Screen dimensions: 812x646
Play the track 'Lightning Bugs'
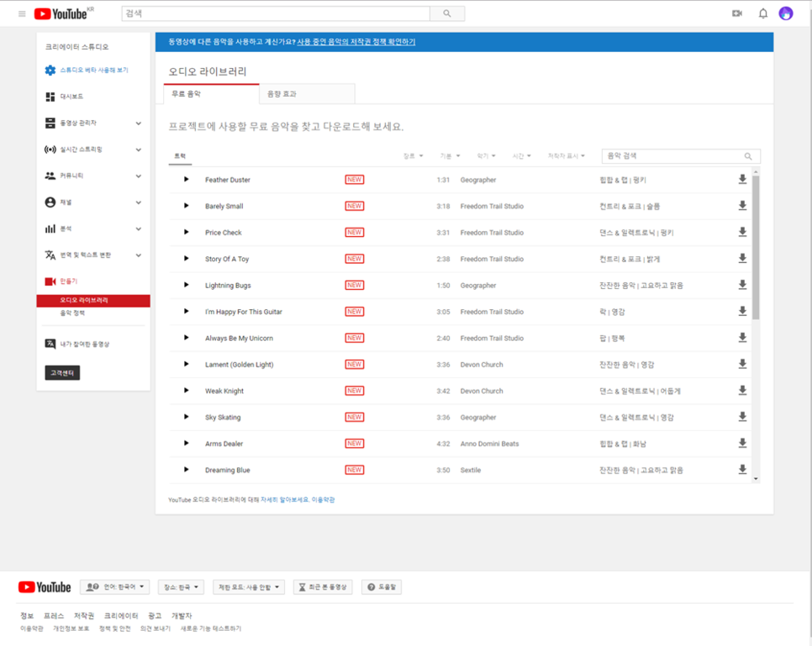pos(187,285)
